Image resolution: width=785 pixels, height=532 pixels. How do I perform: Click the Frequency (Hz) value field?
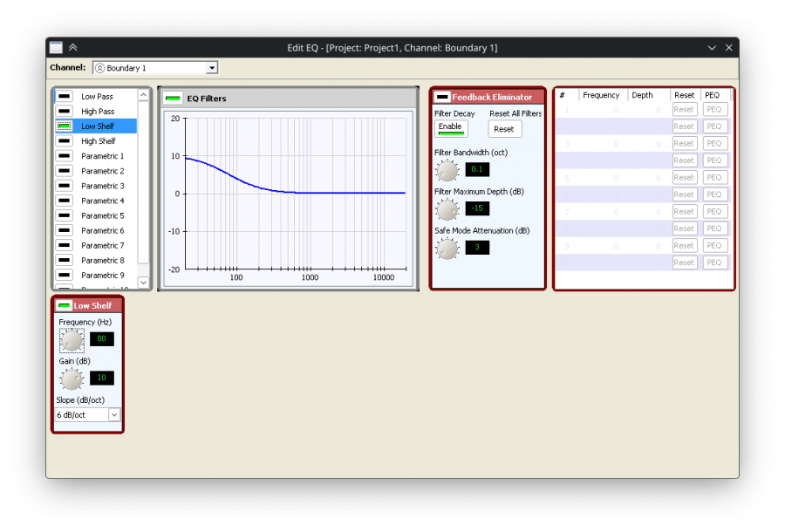pos(102,339)
